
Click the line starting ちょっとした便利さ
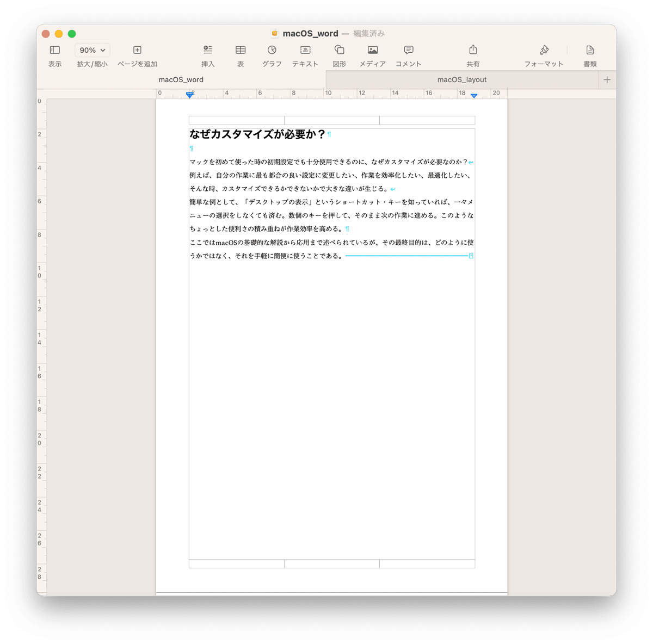[x=267, y=229]
